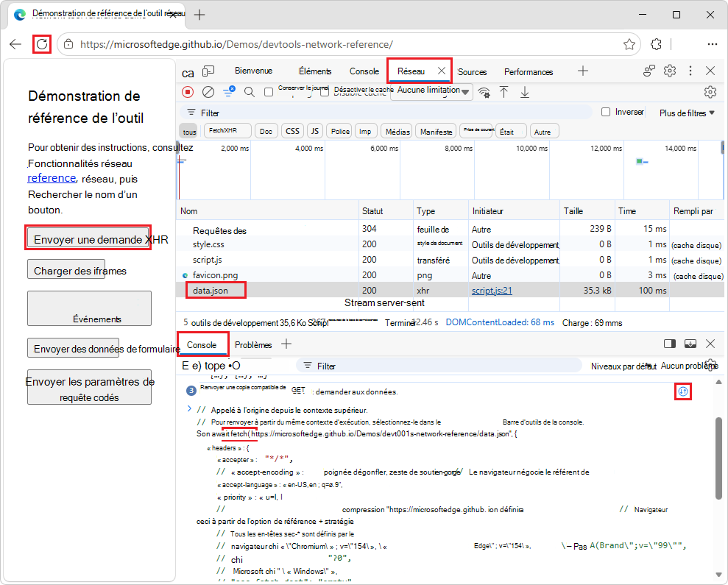Add page to favorites with star icon
The height and width of the screenshot is (585, 728).
[x=629, y=44]
